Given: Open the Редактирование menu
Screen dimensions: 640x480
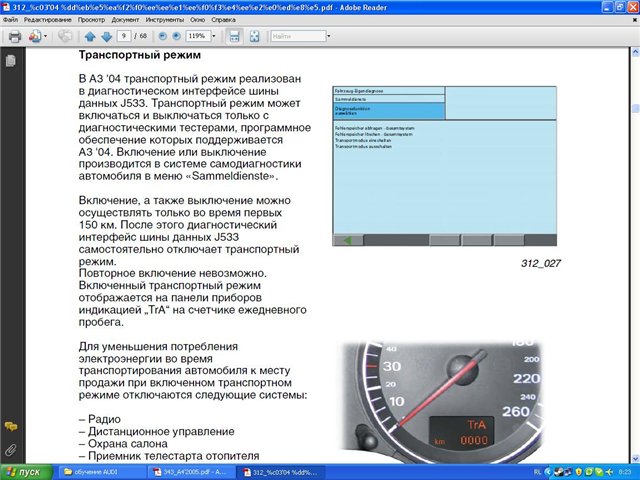Looking at the screenshot, I should (47, 20).
